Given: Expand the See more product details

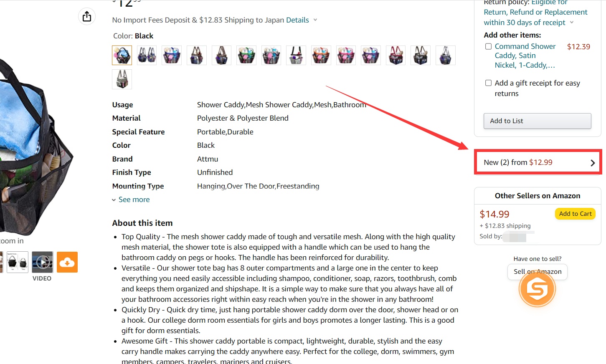Looking at the screenshot, I should pos(131,200).
